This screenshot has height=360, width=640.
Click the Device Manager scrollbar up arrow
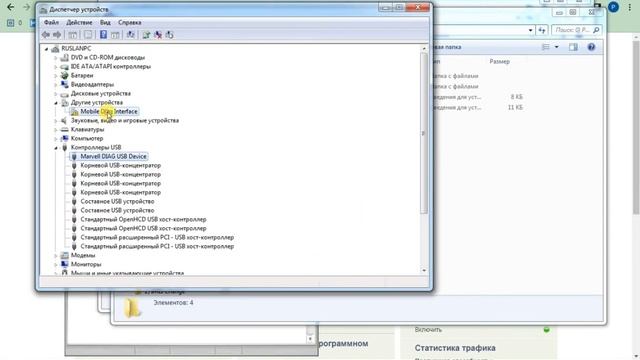click(x=424, y=49)
